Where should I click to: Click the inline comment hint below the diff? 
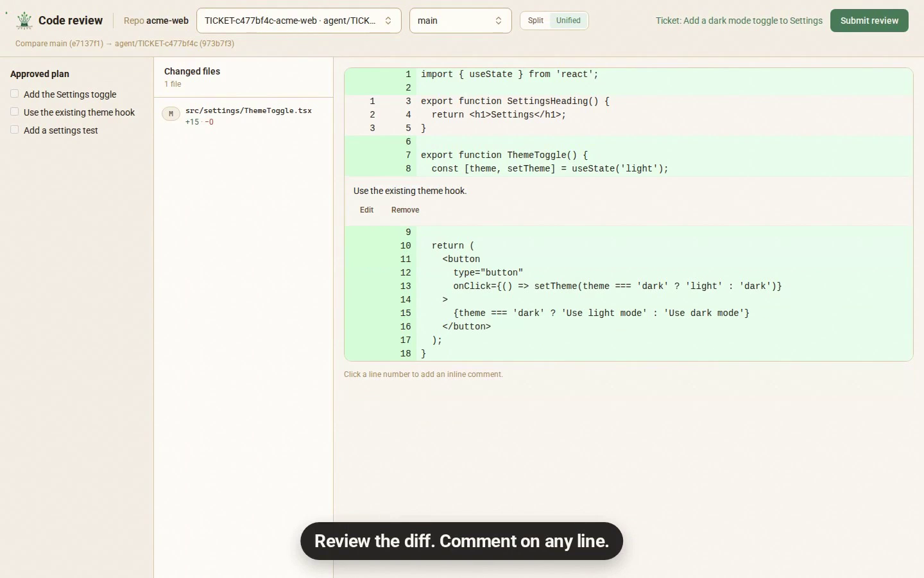[424, 374]
